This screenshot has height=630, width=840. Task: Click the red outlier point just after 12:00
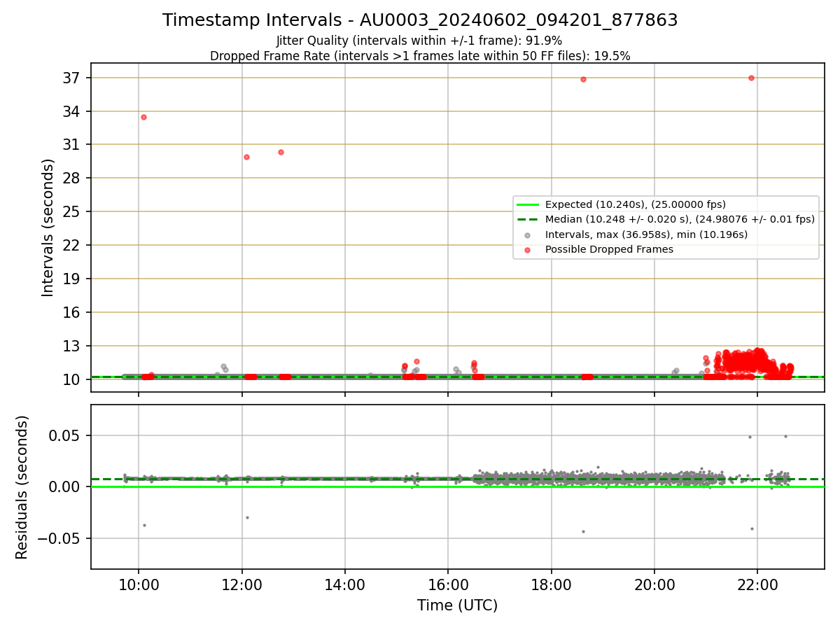pos(246,157)
